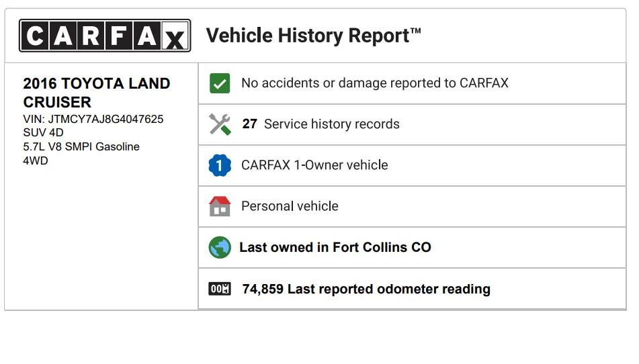Click the black odometer icon
This screenshot has width=639, height=364.
(x=220, y=289)
